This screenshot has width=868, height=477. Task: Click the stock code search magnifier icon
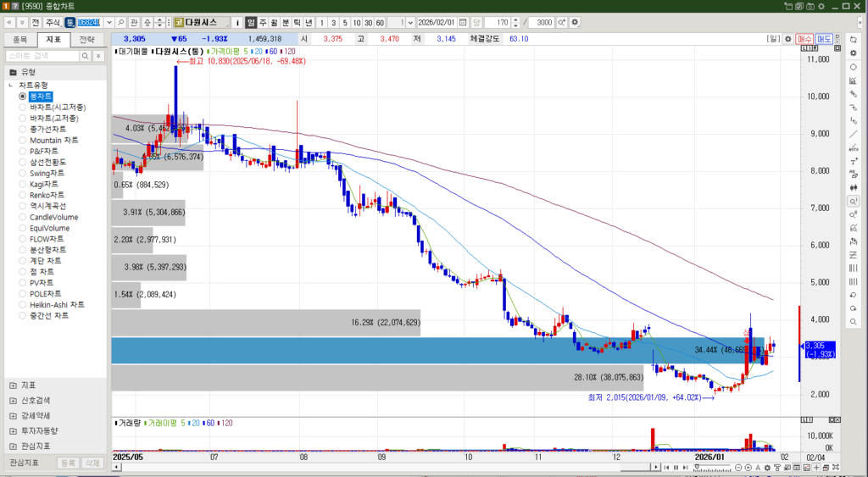pyautogui.click(x=121, y=22)
